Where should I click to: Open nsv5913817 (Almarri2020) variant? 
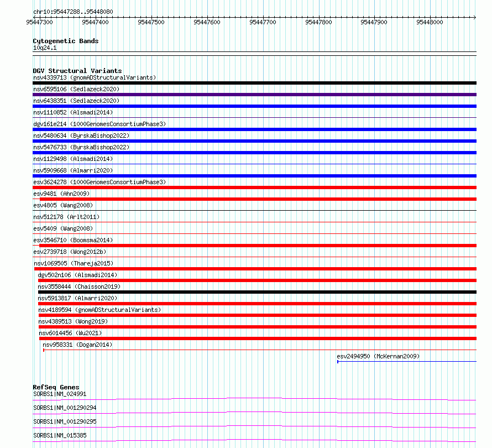click(77, 298)
